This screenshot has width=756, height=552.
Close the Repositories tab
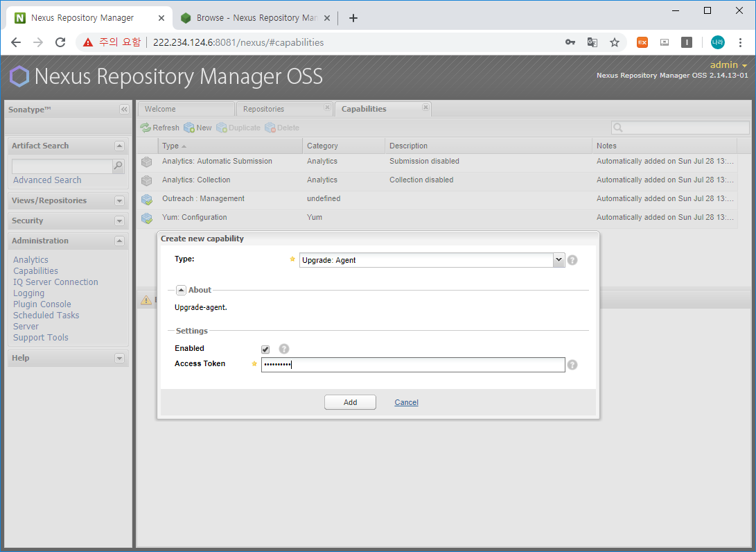[x=327, y=107]
